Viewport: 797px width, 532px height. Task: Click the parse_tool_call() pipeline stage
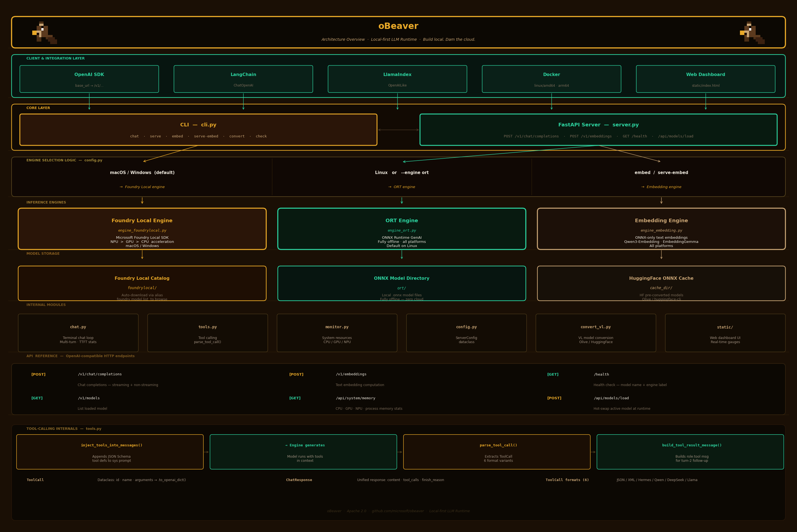(496, 452)
